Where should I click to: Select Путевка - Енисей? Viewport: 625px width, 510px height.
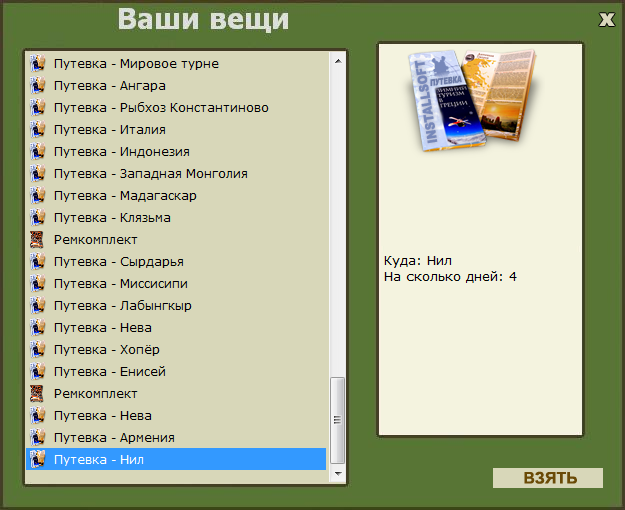click(176, 372)
